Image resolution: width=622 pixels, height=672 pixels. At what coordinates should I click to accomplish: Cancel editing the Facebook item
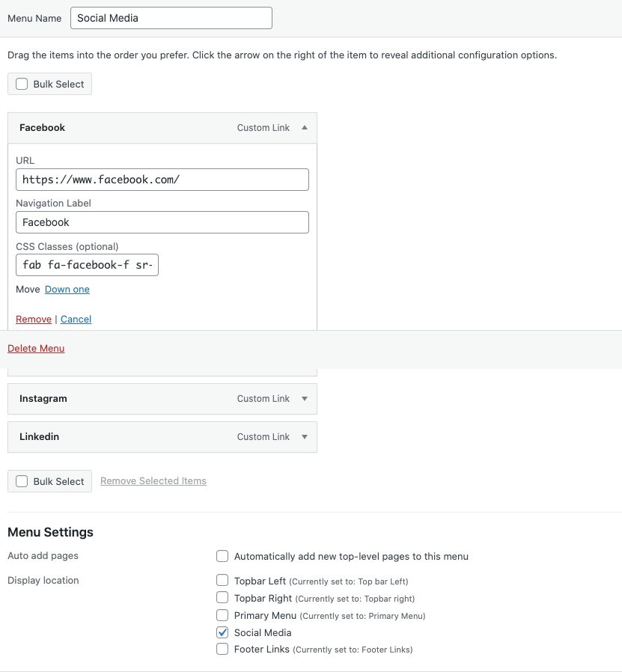[76, 320]
